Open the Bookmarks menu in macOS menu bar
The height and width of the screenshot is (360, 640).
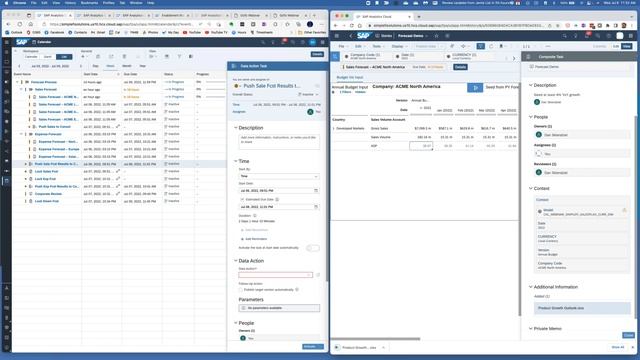click(89, 2)
